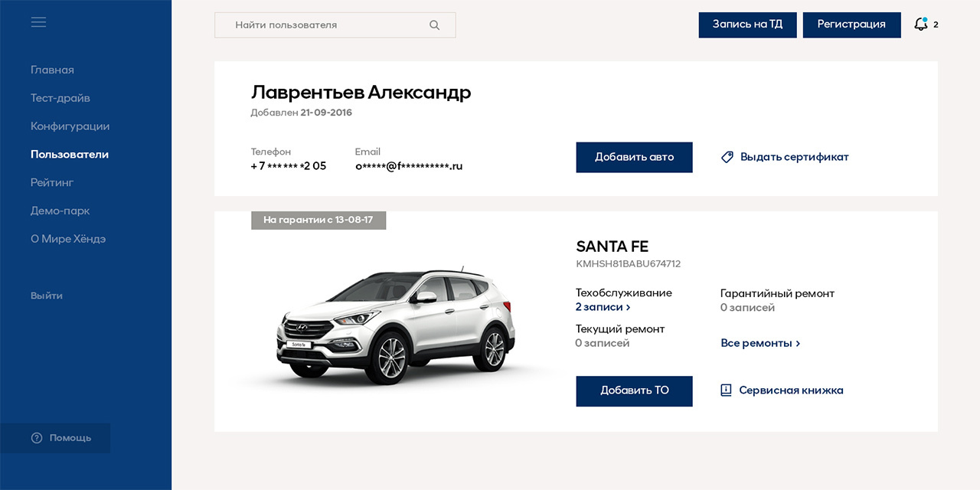
Task: Open Все ремонты link
Action: click(x=760, y=343)
